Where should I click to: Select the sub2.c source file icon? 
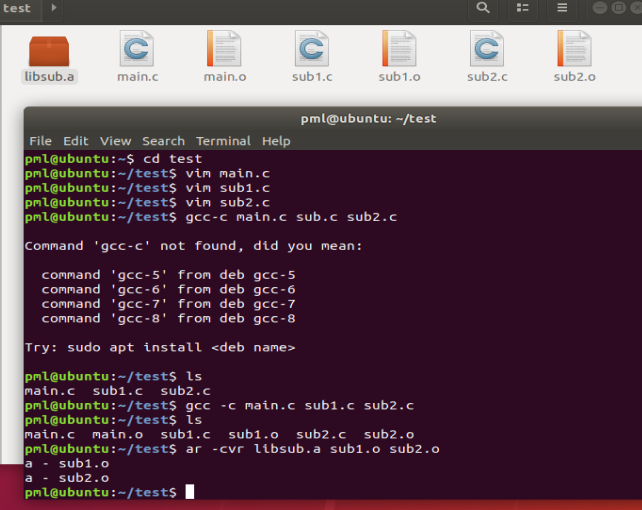487,49
